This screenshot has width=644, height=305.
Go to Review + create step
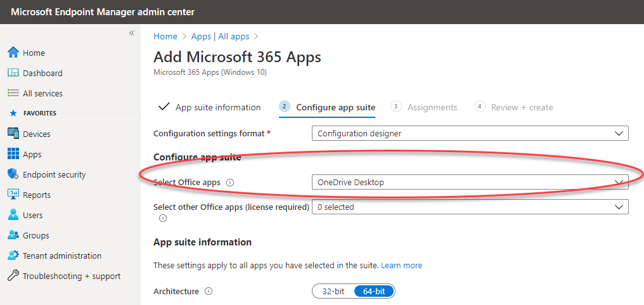click(522, 107)
